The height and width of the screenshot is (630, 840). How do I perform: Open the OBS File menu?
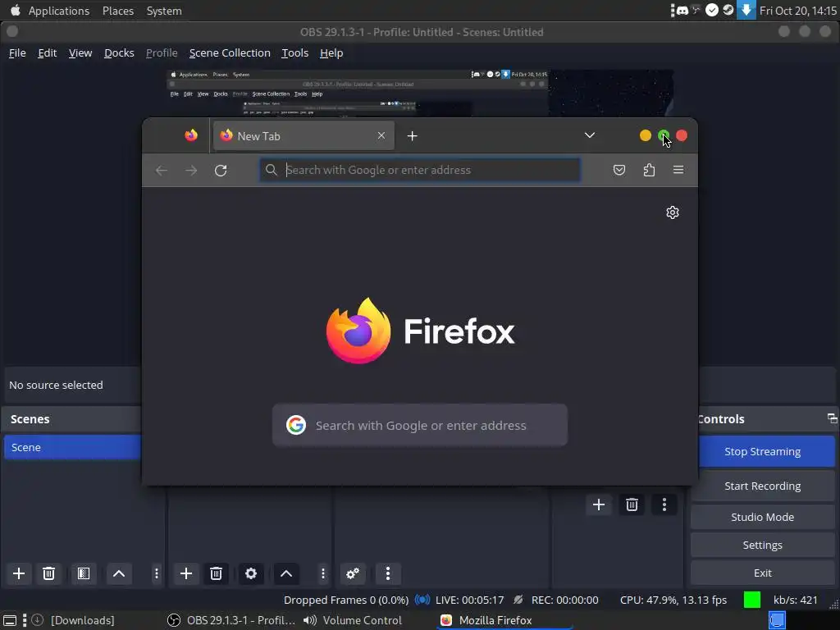pos(17,53)
